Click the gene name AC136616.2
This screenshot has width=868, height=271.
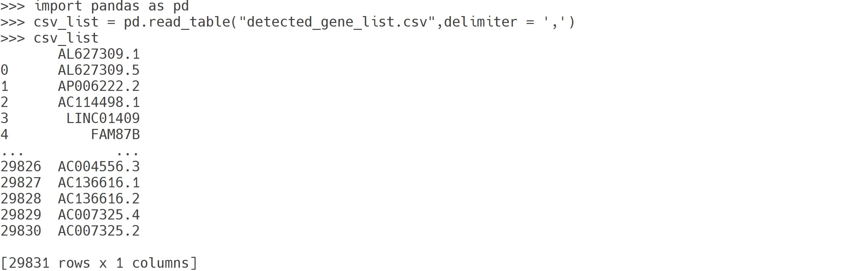[99, 198]
